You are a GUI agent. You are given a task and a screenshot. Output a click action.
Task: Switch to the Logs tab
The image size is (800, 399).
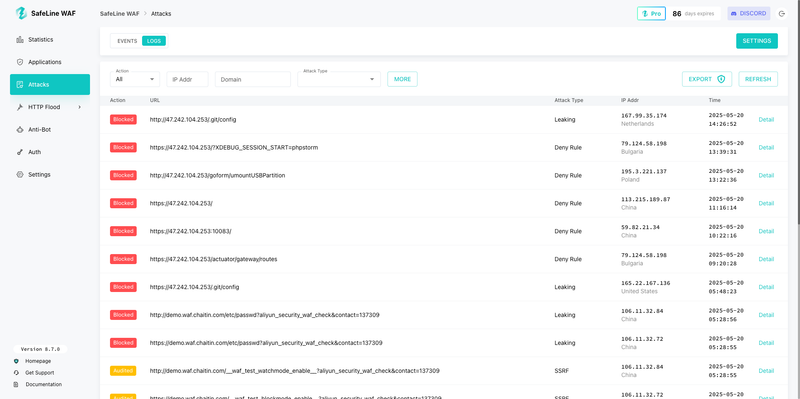154,41
